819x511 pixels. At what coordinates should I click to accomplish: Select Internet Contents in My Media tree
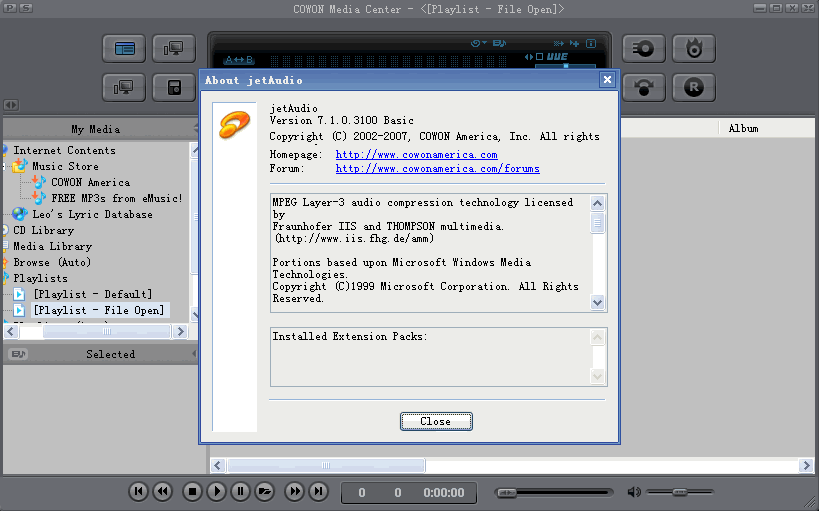[64, 150]
